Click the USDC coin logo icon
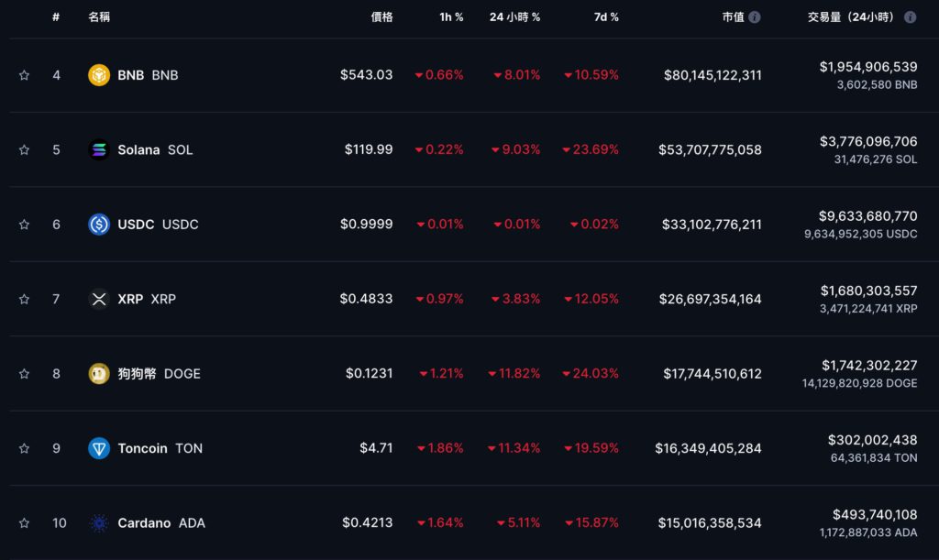The height and width of the screenshot is (560, 939). coord(99,225)
